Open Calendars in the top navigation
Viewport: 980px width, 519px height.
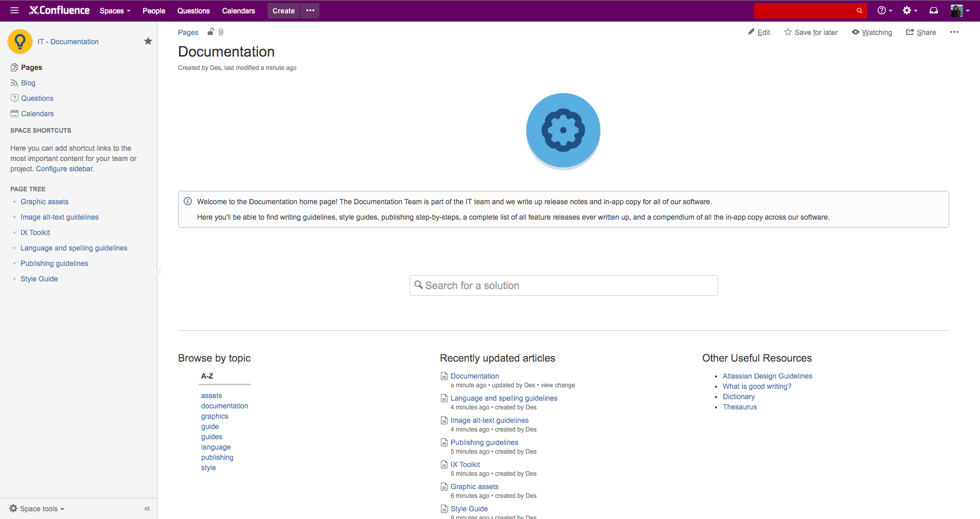coord(238,11)
